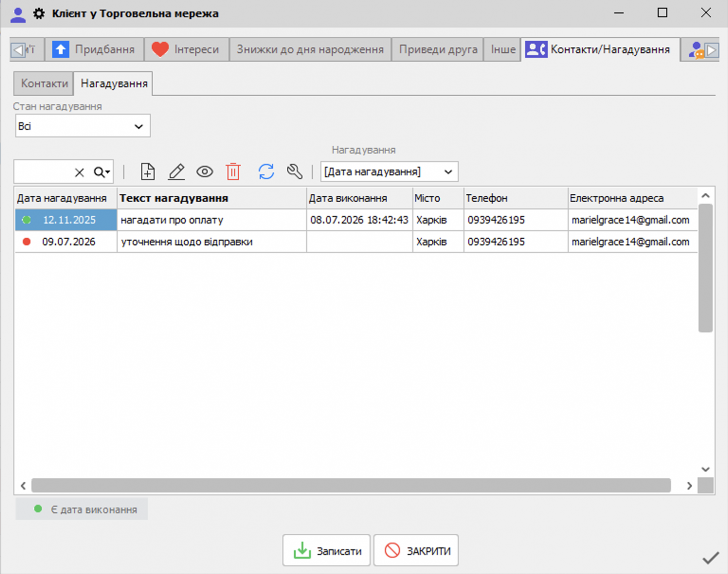Click the scroll up arrow of the table
This screenshot has height=574, width=728.
click(x=706, y=196)
